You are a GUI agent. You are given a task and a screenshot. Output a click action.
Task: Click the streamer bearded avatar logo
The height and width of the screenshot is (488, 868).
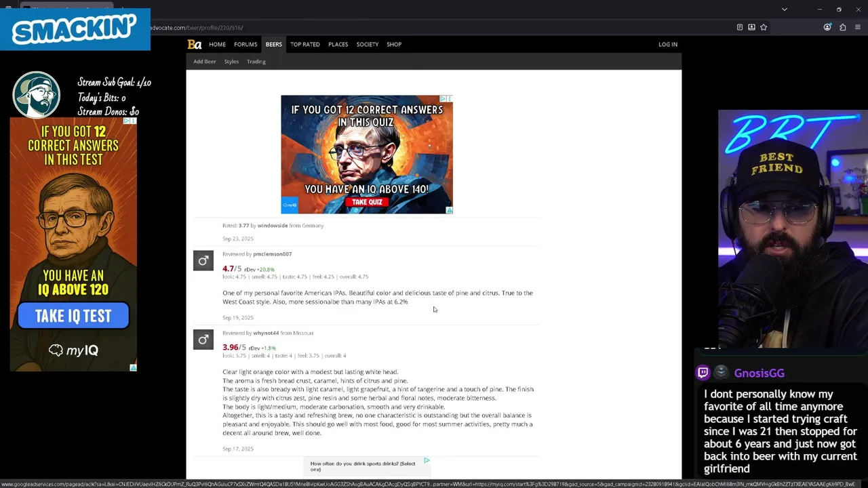[x=37, y=94]
